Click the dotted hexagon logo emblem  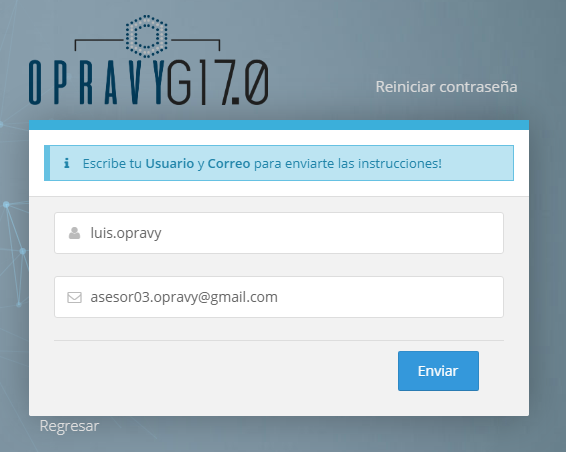point(146,36)
